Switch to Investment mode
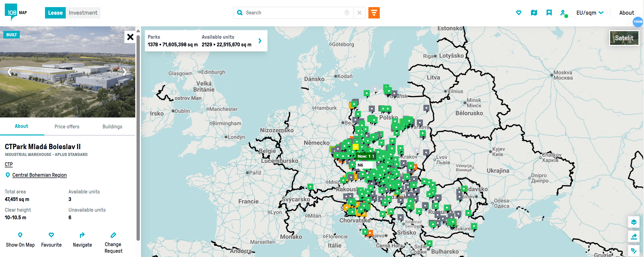The image size is (644, 257). click(83, 13)
